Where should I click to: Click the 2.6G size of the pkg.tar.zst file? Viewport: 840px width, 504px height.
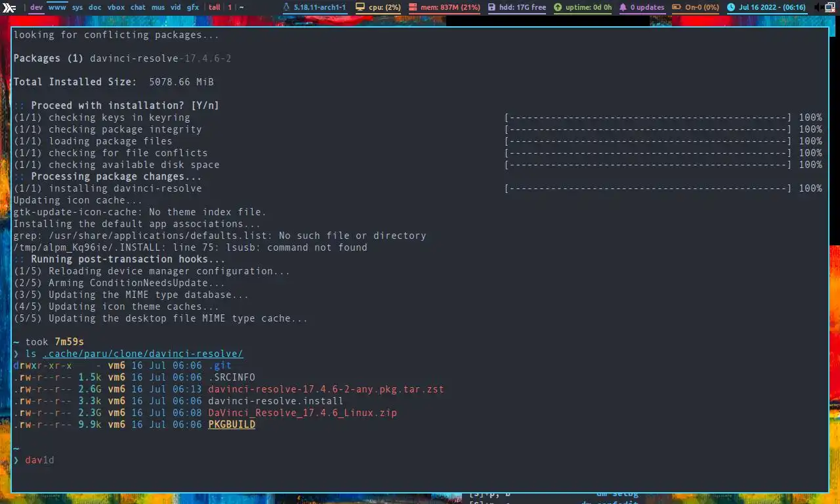90,389
